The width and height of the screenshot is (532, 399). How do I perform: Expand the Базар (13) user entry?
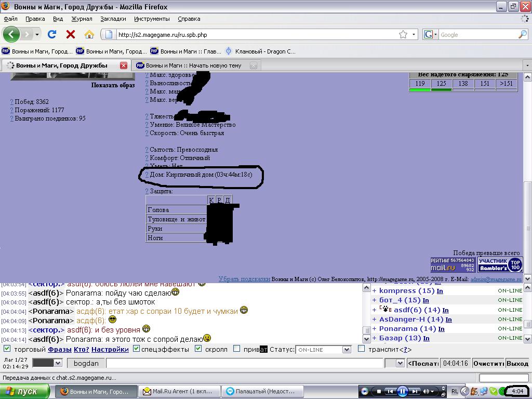point(374,338)
